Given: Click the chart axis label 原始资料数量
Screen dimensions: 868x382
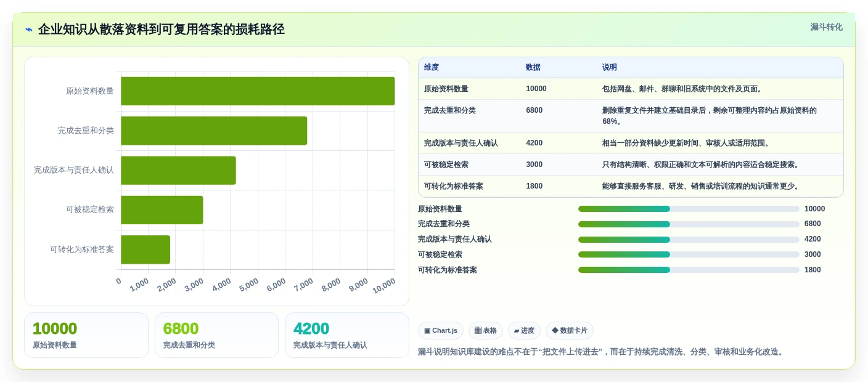Looking at the screenshot, I should pos(90,91).
